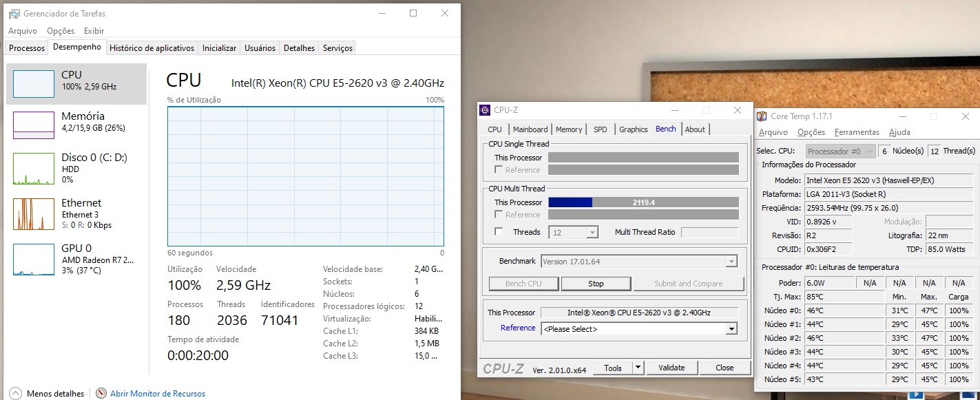Click the Núcleo #0 temperature 46°C

pyautogui.click(x=844, y=310)
